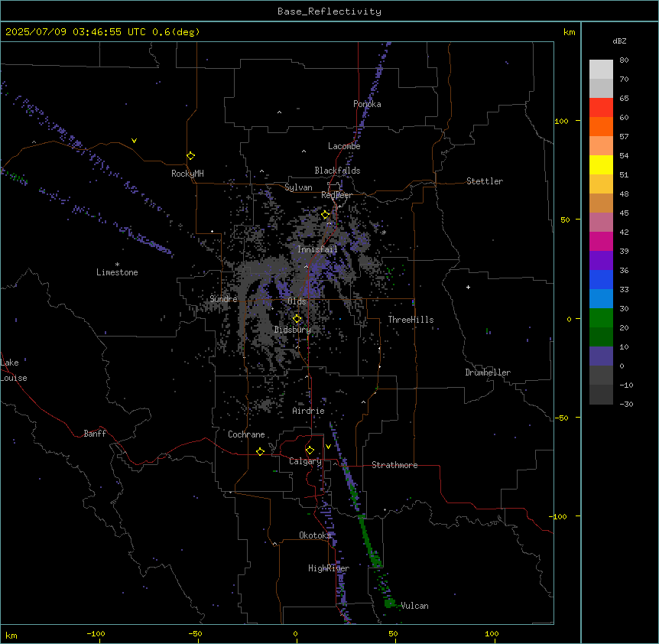The height and width of the screenshot is (644, 659).
Task: Click the red swatch in dBZ legend
Action: pos(601,108)
